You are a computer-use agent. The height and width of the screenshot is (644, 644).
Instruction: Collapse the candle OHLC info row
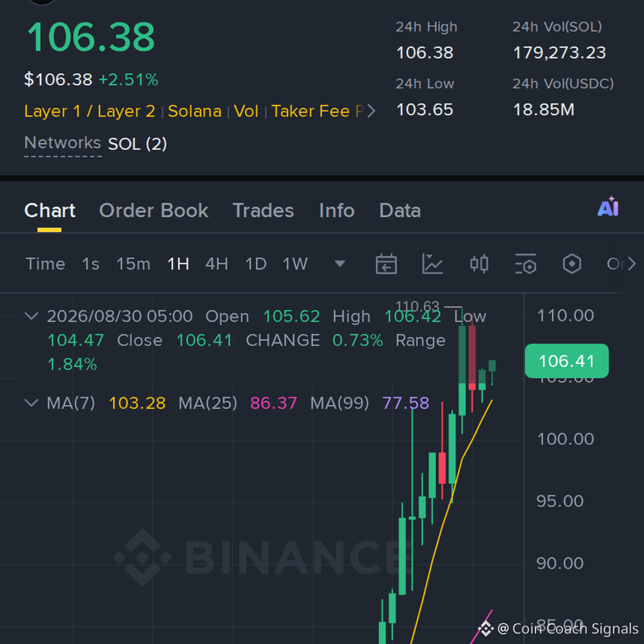(x=32, y=316)
